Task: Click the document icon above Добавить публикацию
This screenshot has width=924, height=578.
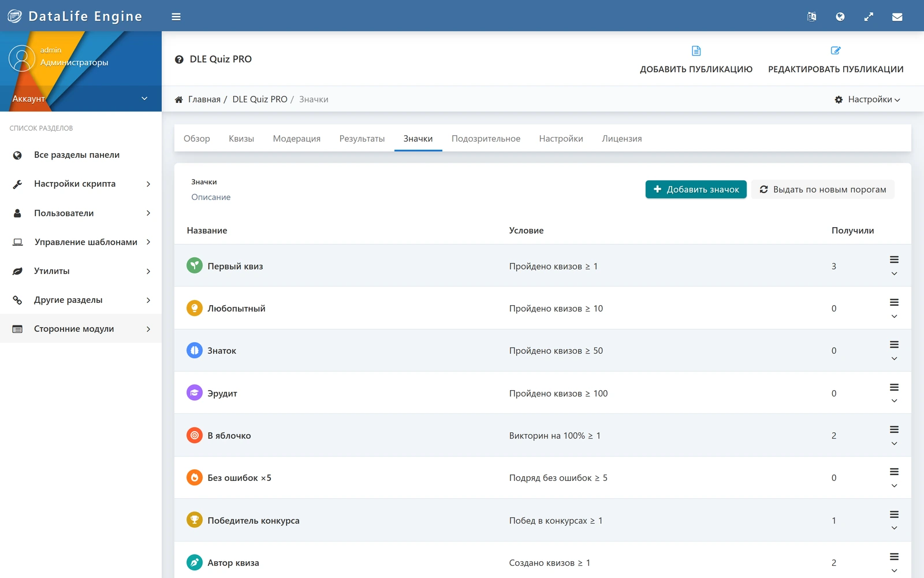Action: tap(696, 51)
